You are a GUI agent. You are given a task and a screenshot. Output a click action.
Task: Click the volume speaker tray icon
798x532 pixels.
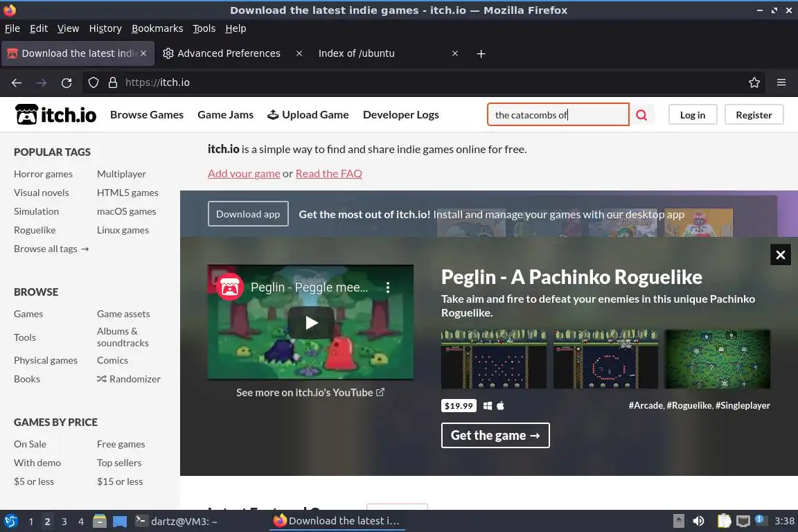click(698, 521)
